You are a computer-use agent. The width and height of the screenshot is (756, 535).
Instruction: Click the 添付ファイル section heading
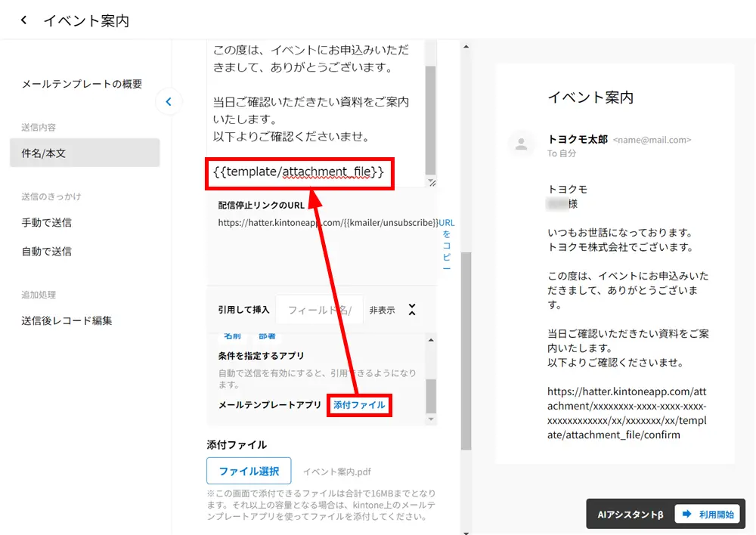tap(237, 445)
